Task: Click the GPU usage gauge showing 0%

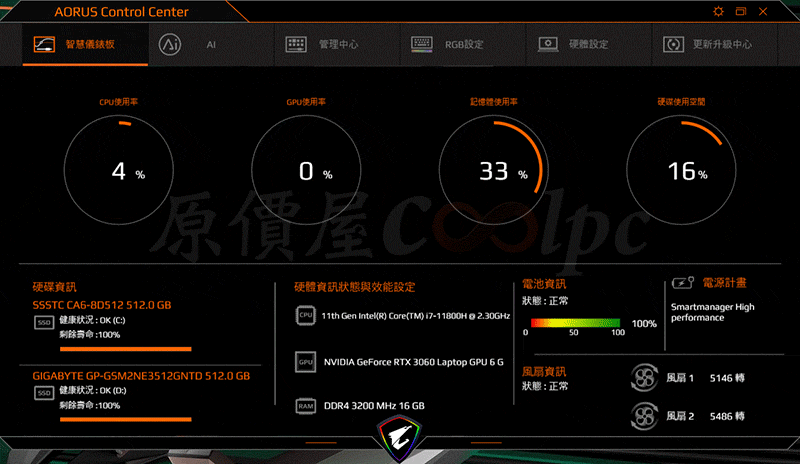Action: pos(306,170)
